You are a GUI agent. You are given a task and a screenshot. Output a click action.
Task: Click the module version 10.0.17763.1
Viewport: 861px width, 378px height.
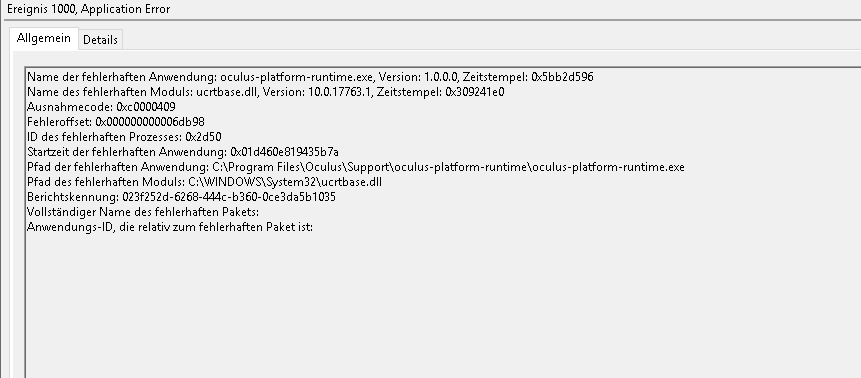[339, 92]
